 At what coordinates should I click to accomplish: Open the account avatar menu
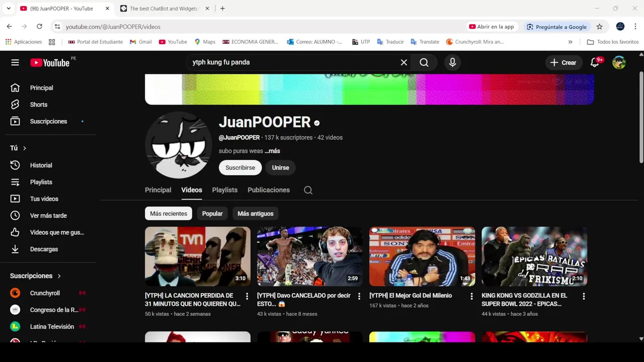619,62
